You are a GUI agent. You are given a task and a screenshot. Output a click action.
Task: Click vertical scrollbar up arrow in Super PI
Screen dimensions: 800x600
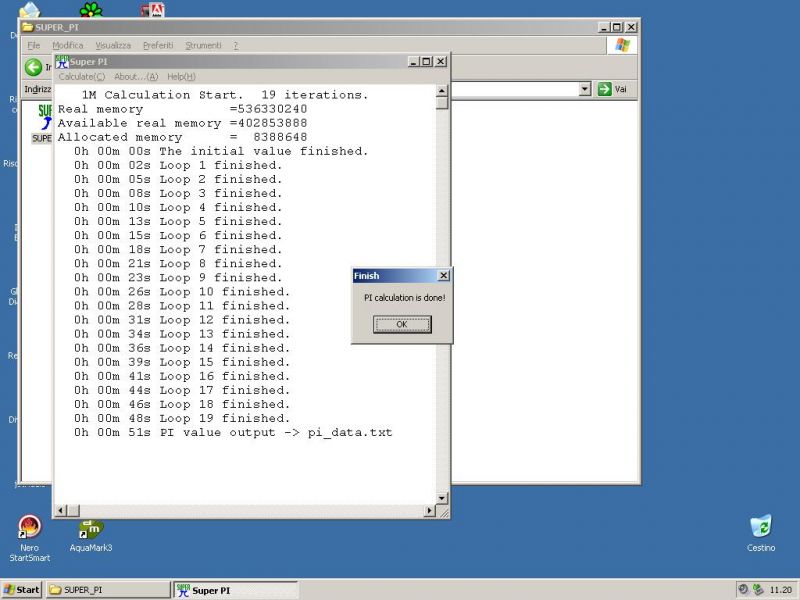tap(442, 91)
